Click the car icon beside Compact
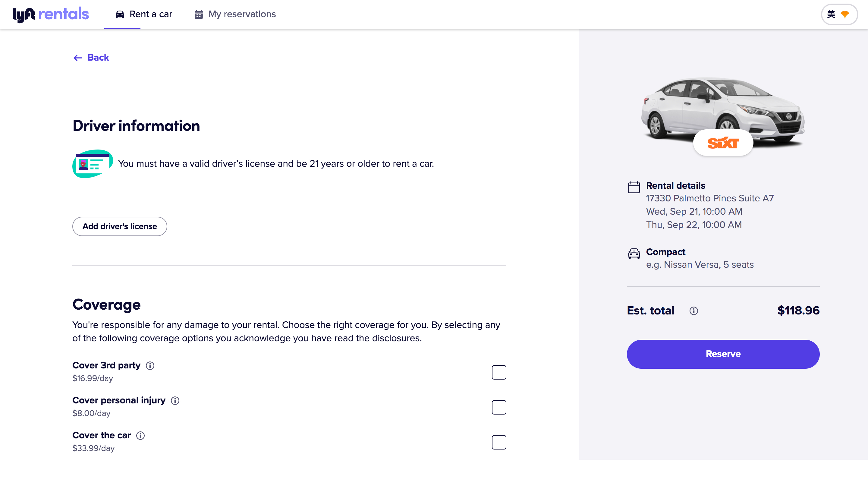The image size is (868, 489). pos(634,254)
